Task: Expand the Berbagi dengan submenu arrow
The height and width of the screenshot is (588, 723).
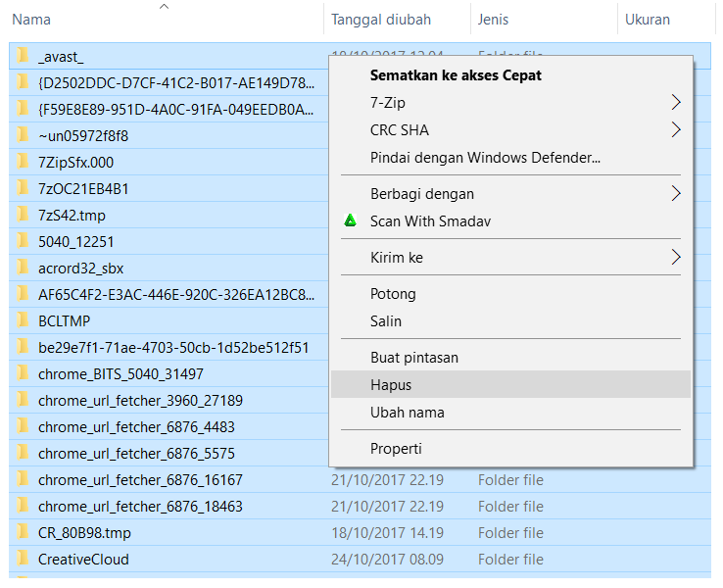Action: tap(675, 194)
